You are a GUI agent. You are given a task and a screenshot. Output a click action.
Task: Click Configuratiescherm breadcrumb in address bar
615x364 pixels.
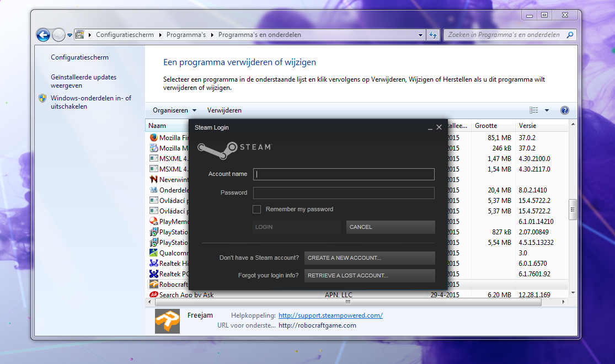click(125, 35)
